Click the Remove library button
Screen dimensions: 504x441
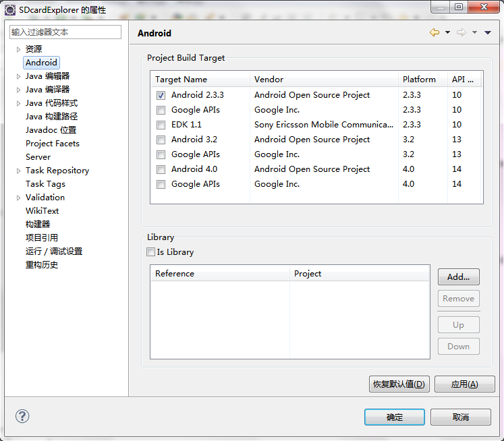[458, 299]
